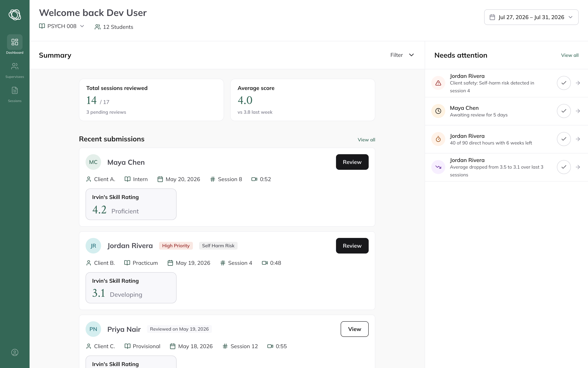Open the Average score card

point(303,100)
